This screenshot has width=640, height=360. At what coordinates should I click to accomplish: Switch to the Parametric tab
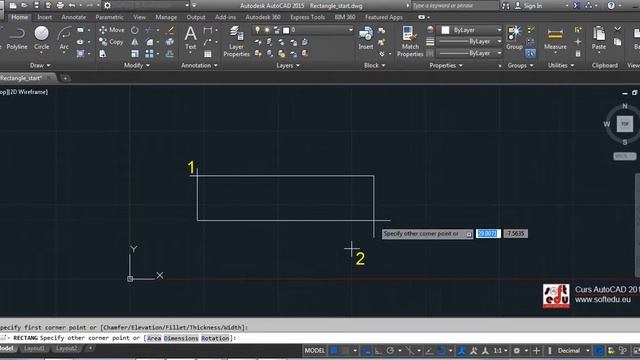pos(109,17)
